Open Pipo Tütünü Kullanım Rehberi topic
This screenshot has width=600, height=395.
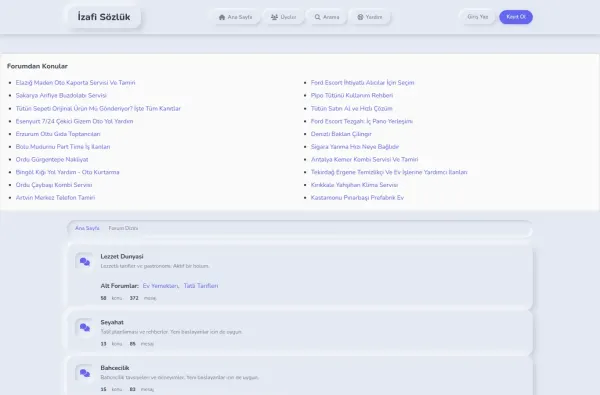coord(352,95)
